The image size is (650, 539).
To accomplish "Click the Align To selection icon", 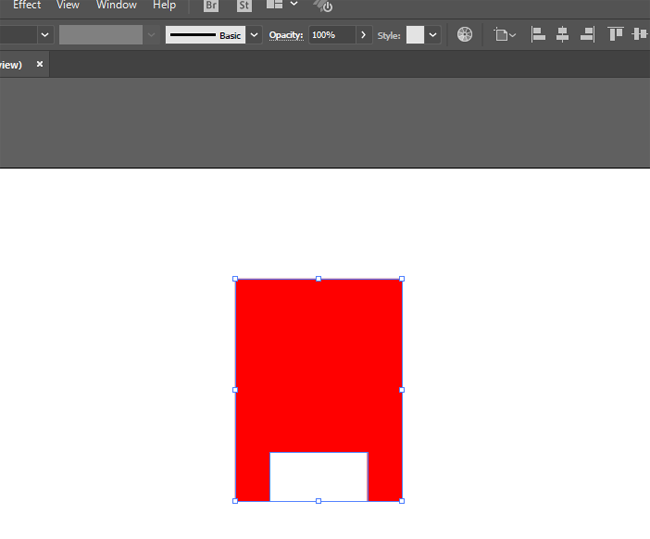I will pos(503,34).
